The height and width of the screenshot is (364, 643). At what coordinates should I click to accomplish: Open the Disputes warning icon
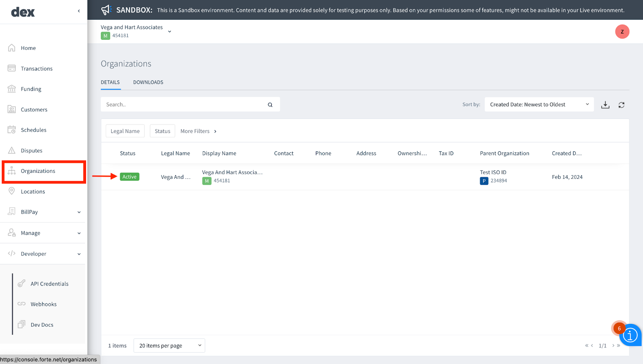12,150
